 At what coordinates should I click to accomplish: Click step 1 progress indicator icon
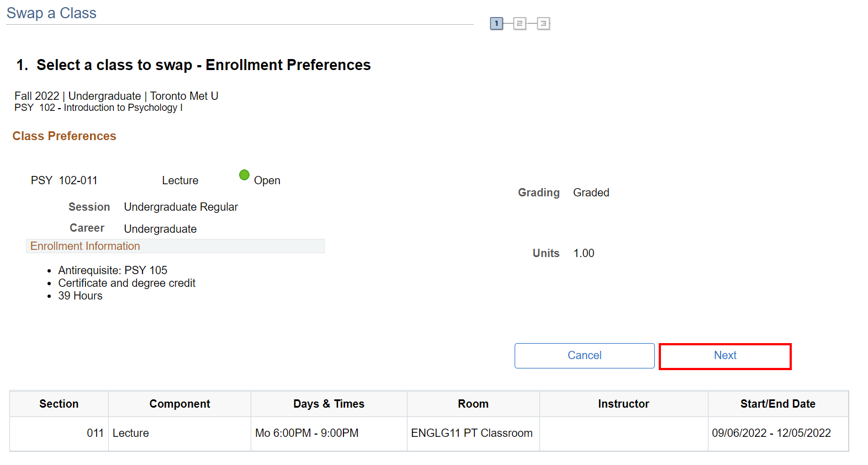coord(496,24)
